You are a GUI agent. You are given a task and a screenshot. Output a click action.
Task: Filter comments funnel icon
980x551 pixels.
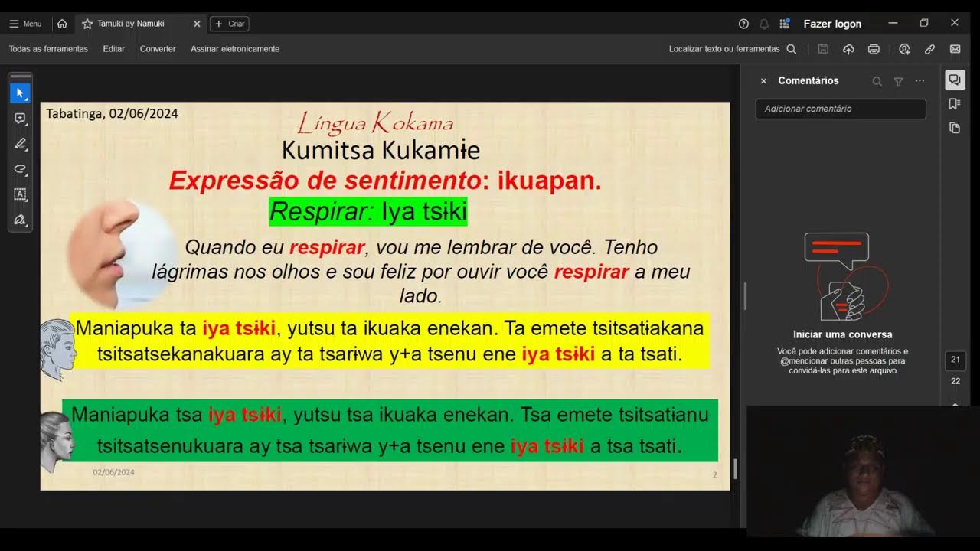point(899,81)
